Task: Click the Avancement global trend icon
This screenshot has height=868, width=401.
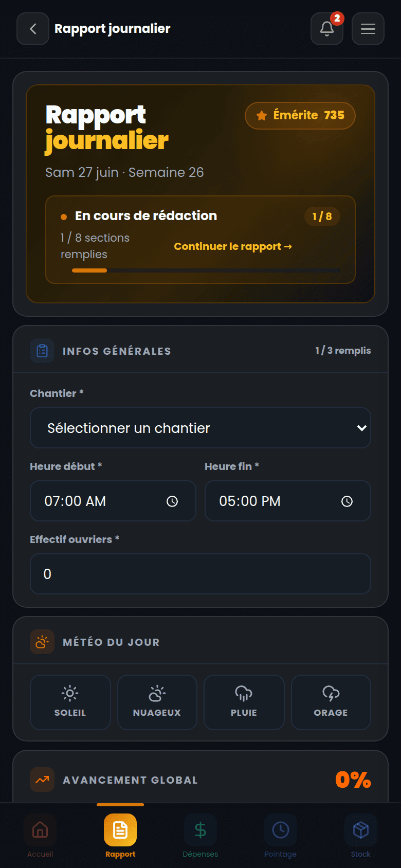Action: (42, 780)
